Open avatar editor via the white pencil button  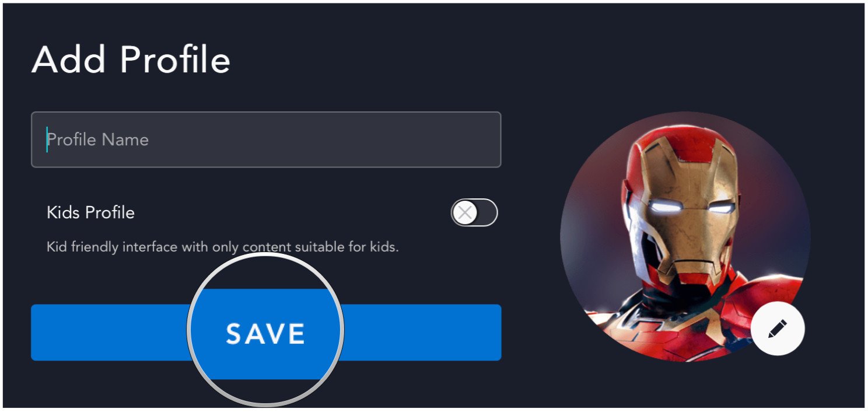pos(778,329)
